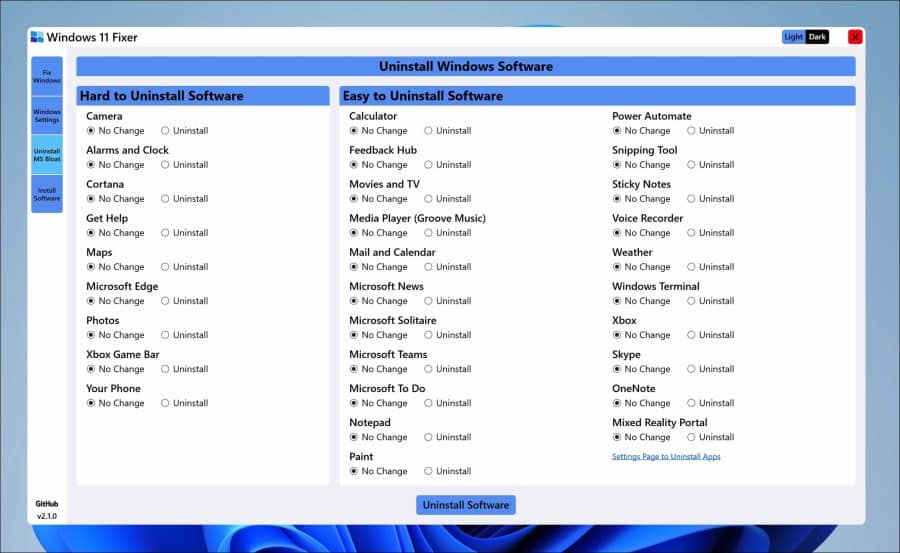Click the Uninstall Windows Software title banner
The image size is (900, 553).
[465, 66]
